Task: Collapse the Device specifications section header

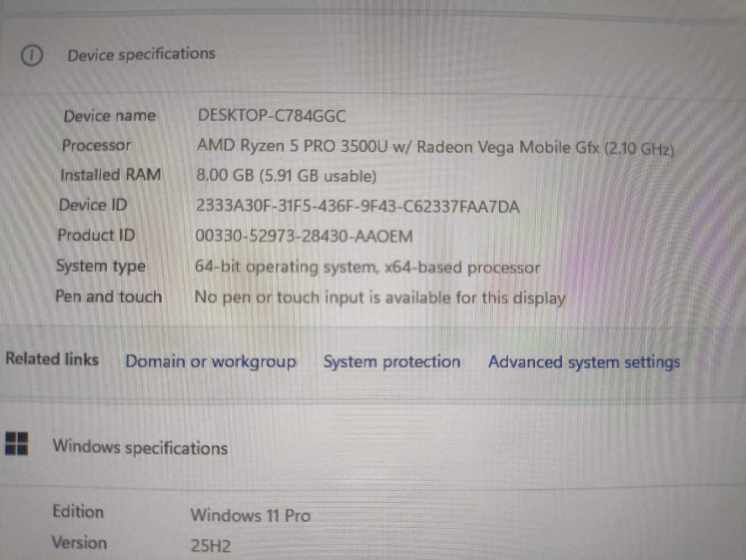Action: pos(141,54)
